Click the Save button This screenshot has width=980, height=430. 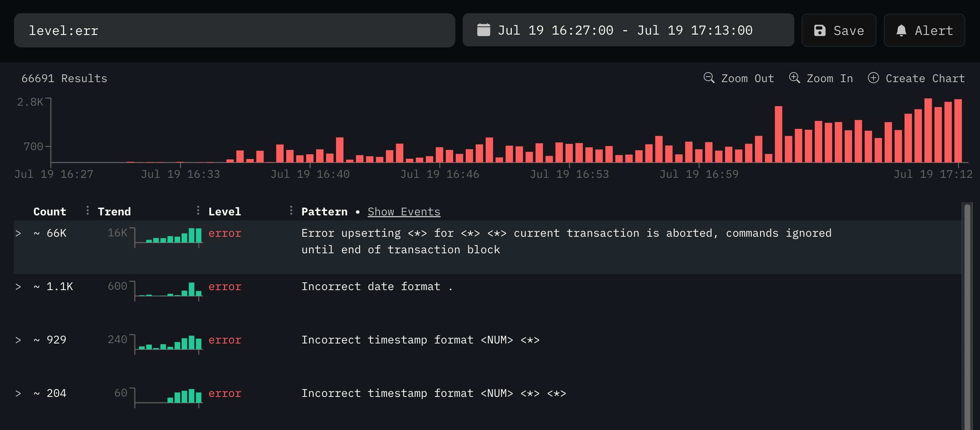point(839,30)
